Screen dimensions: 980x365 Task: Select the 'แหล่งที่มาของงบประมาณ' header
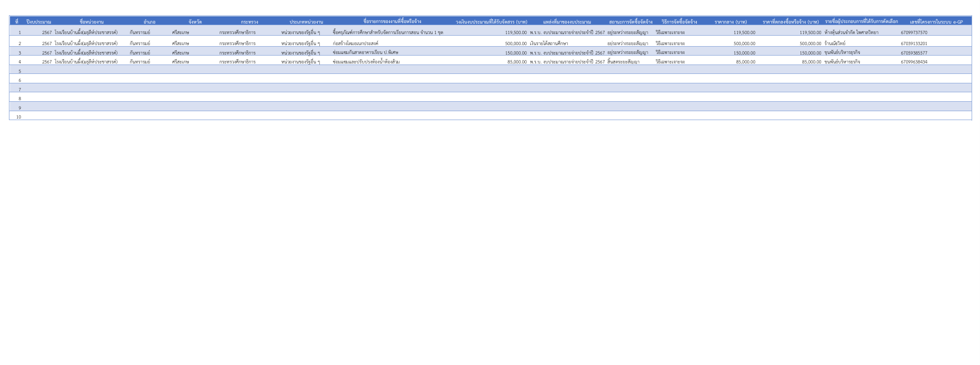click(x=567, y=22)
